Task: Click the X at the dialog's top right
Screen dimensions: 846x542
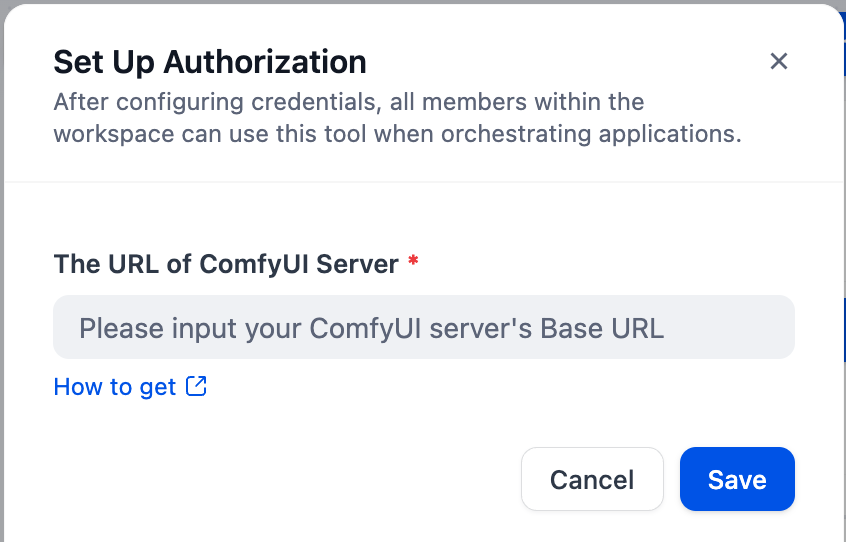Action: coord(779,61)
